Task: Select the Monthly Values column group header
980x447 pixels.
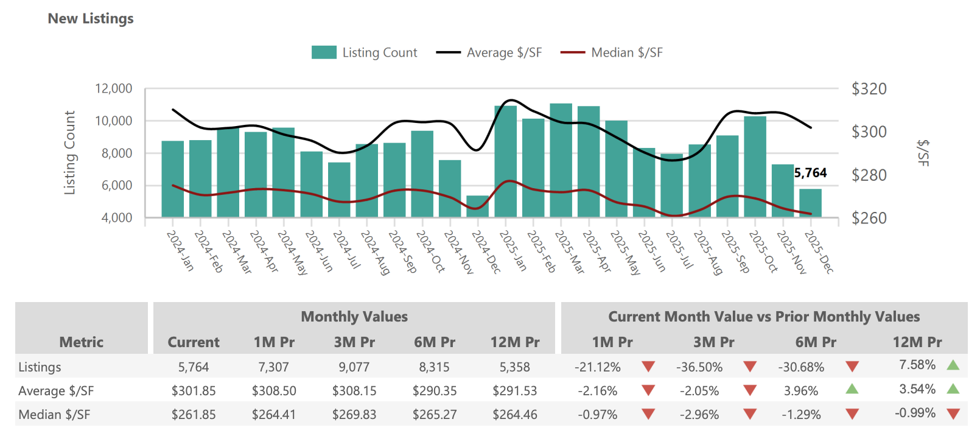Action: 354,317
